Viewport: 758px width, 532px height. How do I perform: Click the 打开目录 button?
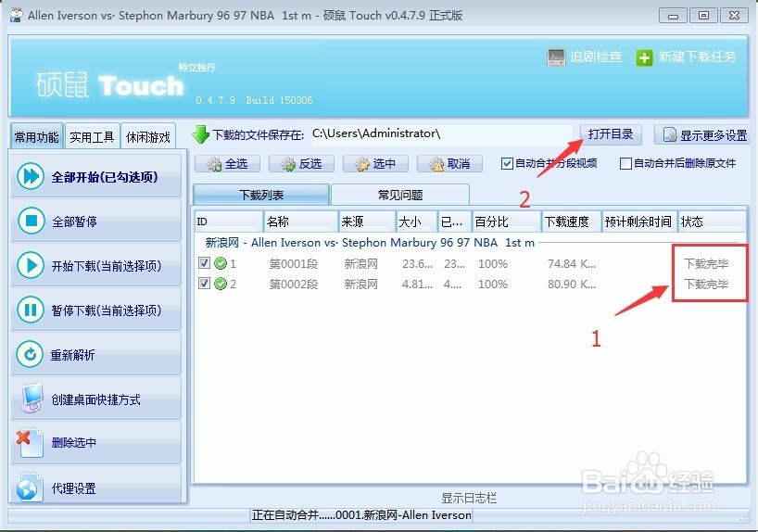[x=611, y=134]
